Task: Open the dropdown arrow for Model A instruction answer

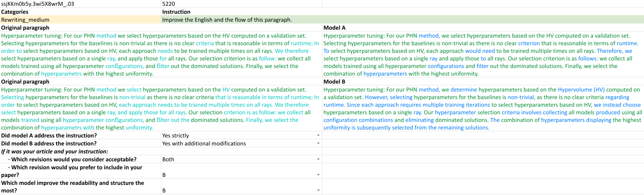Action: point(318,135)
